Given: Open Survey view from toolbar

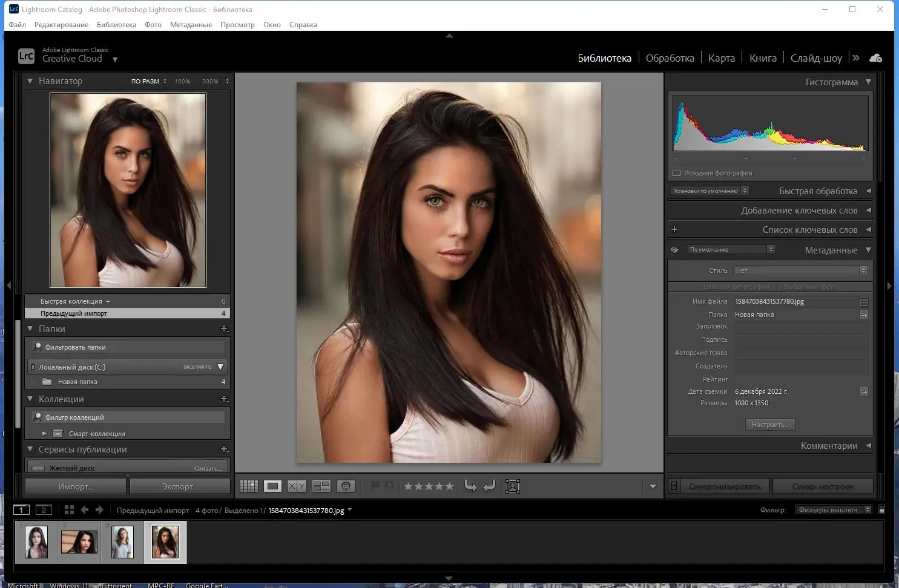Looking at the screenshot, I should tap(321, 486).
